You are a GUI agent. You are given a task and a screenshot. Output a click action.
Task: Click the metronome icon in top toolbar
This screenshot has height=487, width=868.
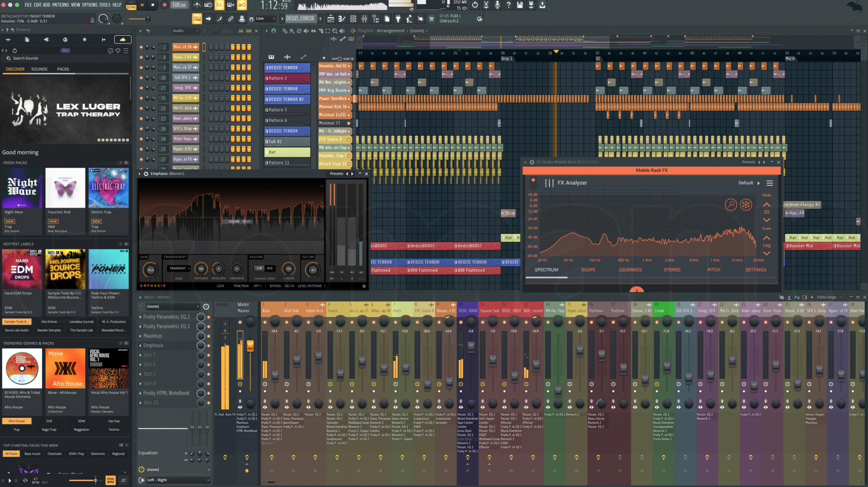click(x=197, y=5)
